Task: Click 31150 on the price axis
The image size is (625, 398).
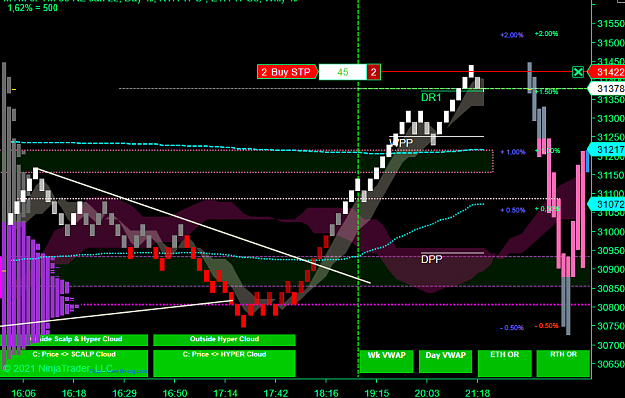Action: pyautogui.click(x=611, y=175)
